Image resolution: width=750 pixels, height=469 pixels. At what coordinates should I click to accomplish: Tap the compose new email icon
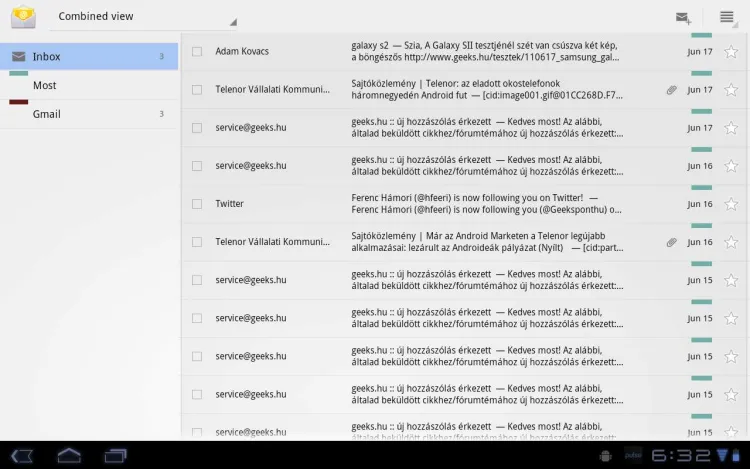(684, 17)
